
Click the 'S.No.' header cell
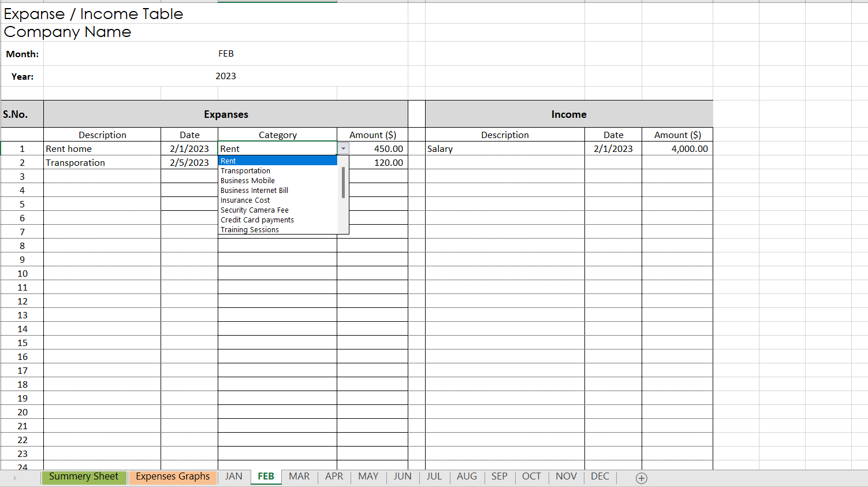click(22, 114)
